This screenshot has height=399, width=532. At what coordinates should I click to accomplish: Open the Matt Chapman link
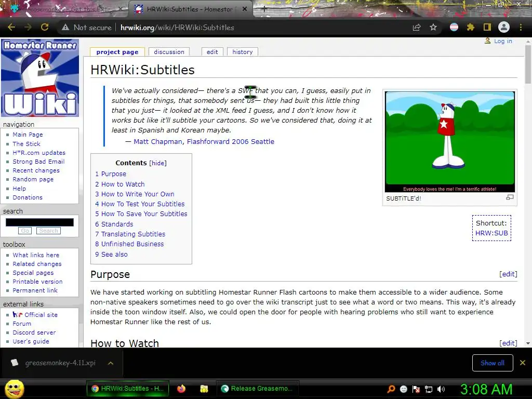coord(158,141)
